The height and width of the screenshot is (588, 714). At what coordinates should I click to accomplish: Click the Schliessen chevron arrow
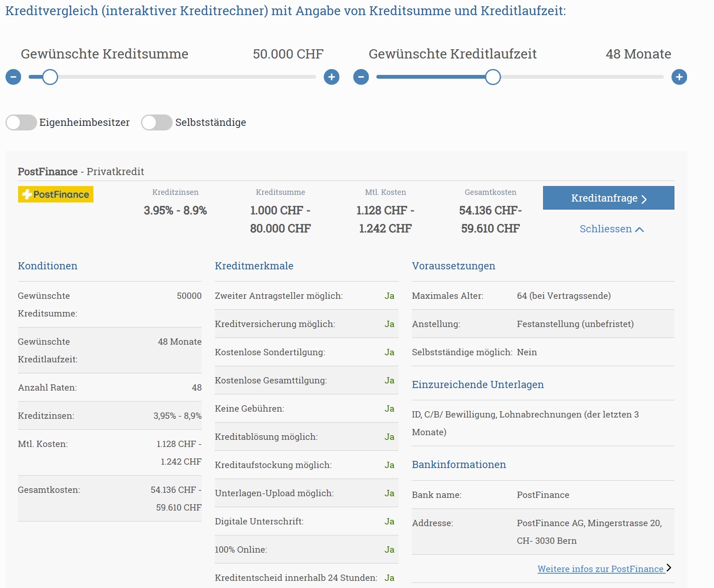639,229
